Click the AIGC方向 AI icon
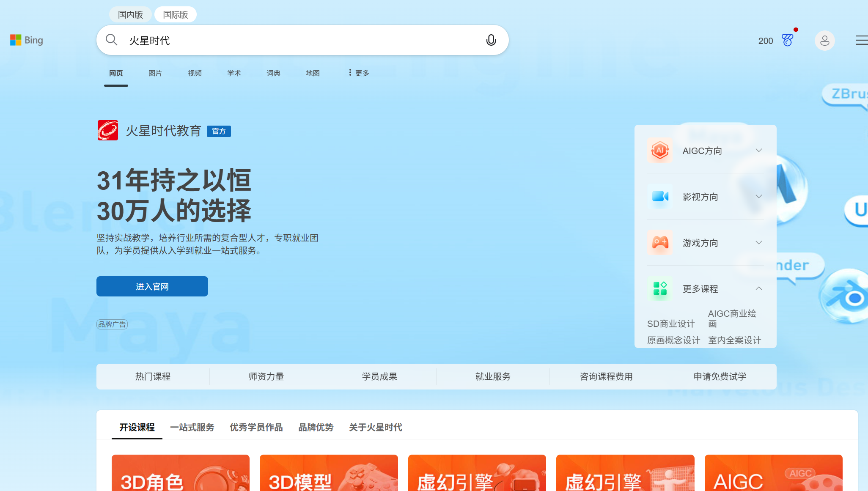Image resolution: width=868 pixels, height=491 pixels. click(x=660, y=151)
